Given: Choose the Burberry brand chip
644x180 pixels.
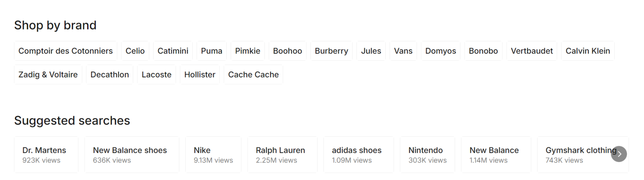Looking at the screenshot, I should 331,51.
